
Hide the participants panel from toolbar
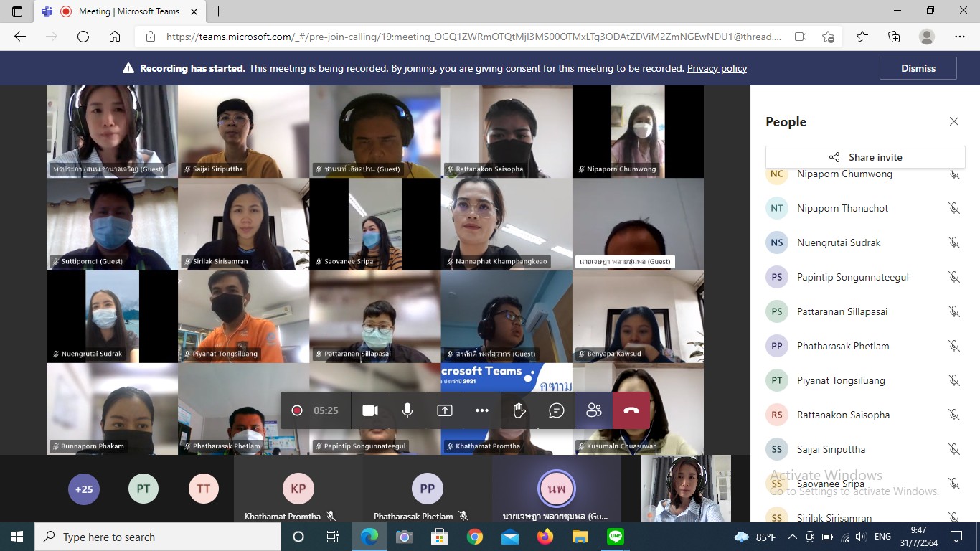pyautogui.click(x=594, y=410)
